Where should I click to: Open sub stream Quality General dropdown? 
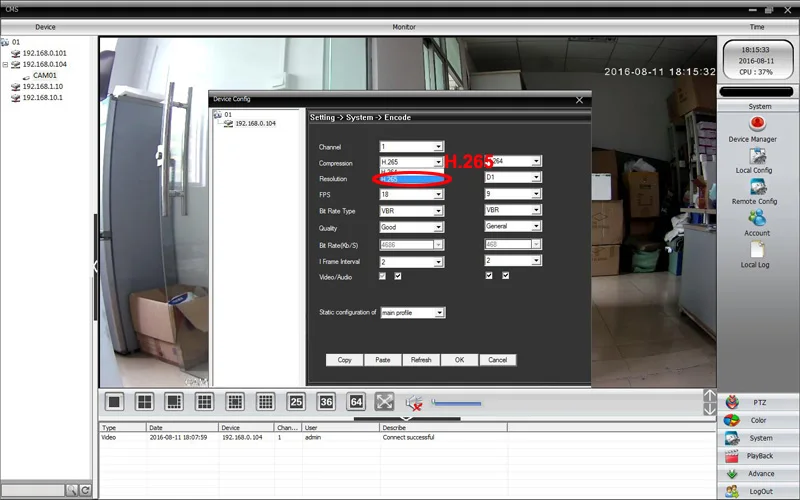coord(513,226)
